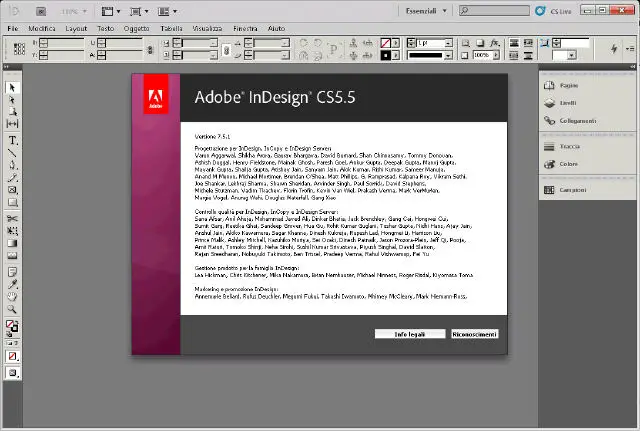Open the stroke type dropdown
Viewport: 640px width, 431px height.
click(449, 55)
